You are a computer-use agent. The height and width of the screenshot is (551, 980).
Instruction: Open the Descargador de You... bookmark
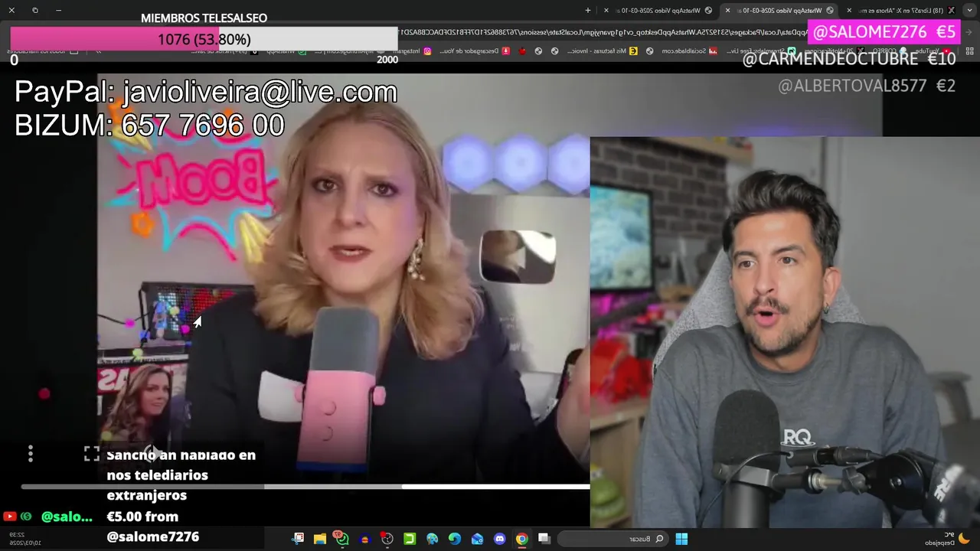point(473,51)
